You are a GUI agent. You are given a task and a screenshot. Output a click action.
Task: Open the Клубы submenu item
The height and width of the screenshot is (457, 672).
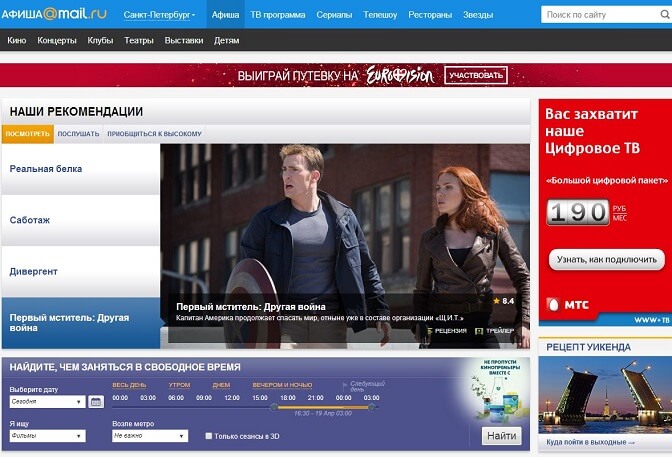(100, 40)
